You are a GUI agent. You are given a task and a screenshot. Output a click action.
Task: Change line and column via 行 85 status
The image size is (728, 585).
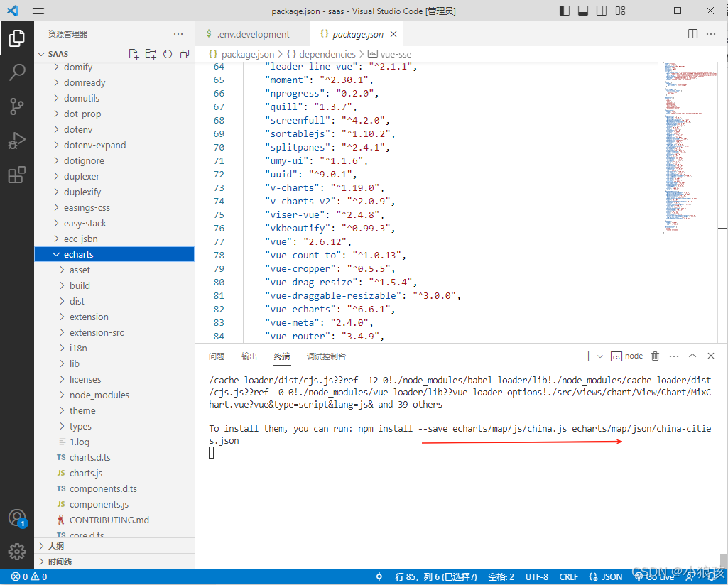(x=435, y=576)
